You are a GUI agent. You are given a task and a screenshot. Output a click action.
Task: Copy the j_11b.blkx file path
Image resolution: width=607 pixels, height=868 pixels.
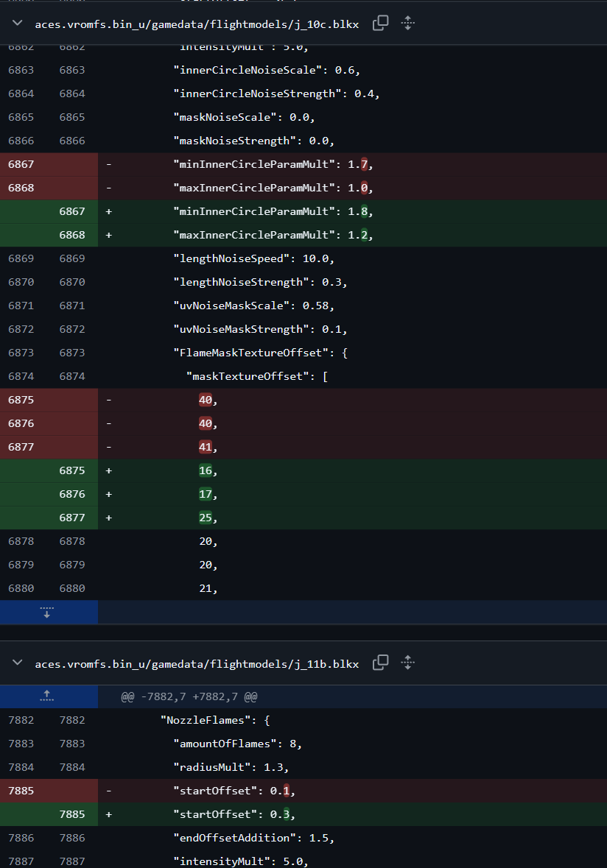(x=380, y=663)
